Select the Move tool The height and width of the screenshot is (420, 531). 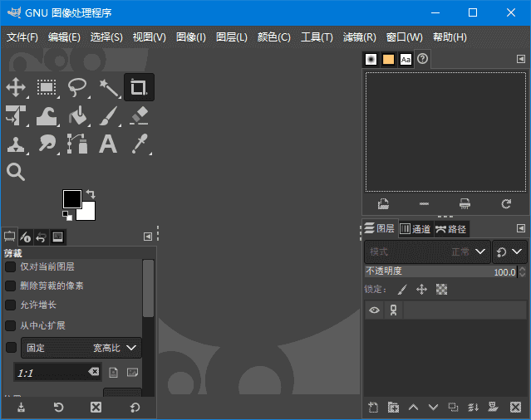point(16,87)
